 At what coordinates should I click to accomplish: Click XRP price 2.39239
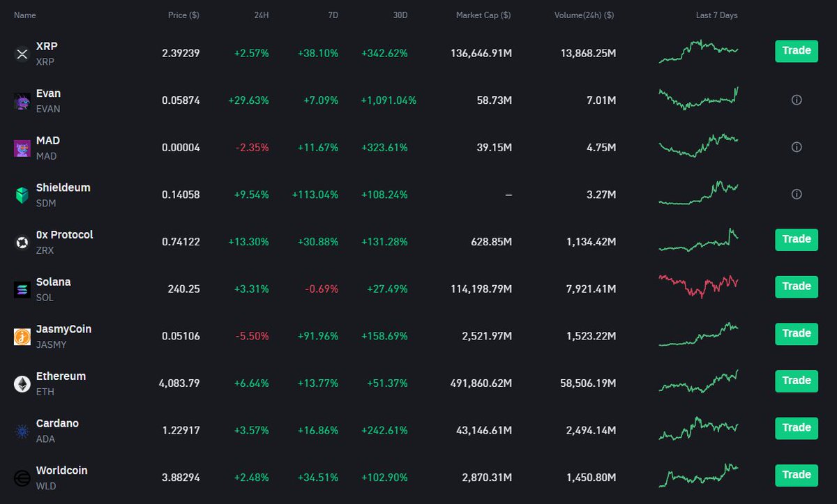point(181,53)
